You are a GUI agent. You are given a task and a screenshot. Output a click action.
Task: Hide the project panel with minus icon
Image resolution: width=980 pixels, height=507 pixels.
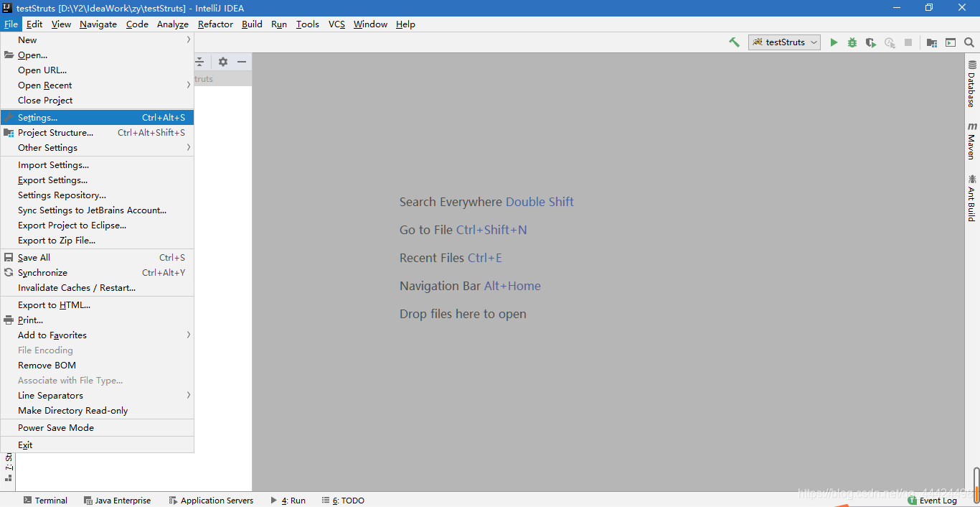[242, 62]
